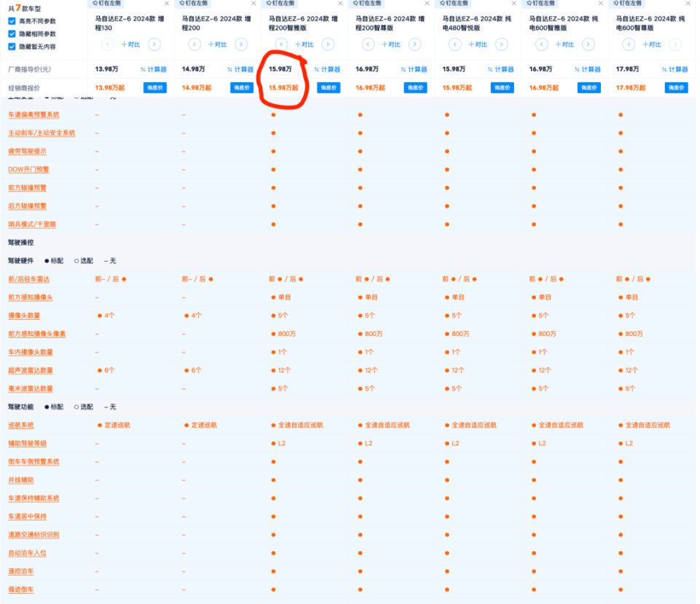Pin 增程200智尊版 column to the left
The image size is (700, 604).
point(367,3)
